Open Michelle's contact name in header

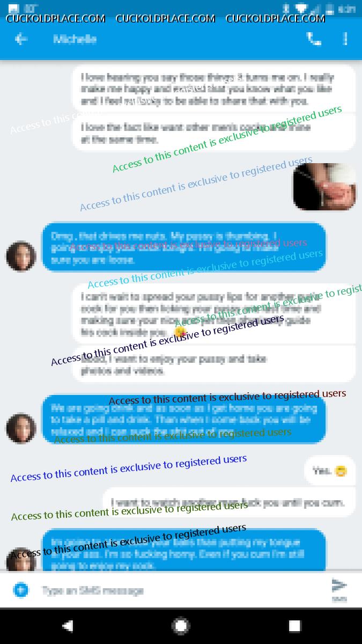75,39
